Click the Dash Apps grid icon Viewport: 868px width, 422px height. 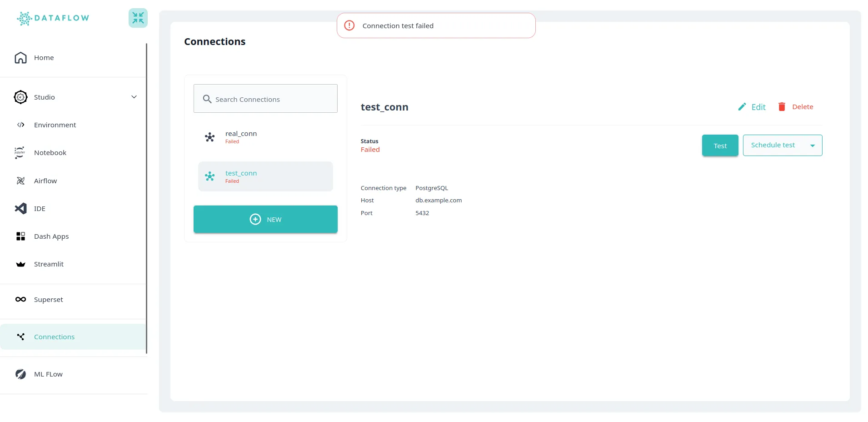[x=20, y=236]
